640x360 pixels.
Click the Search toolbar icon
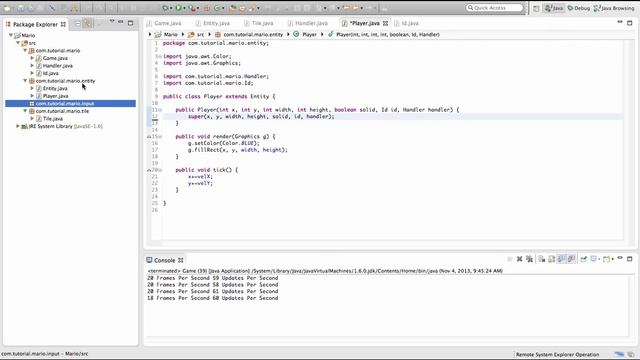click(x=253, y=8)
